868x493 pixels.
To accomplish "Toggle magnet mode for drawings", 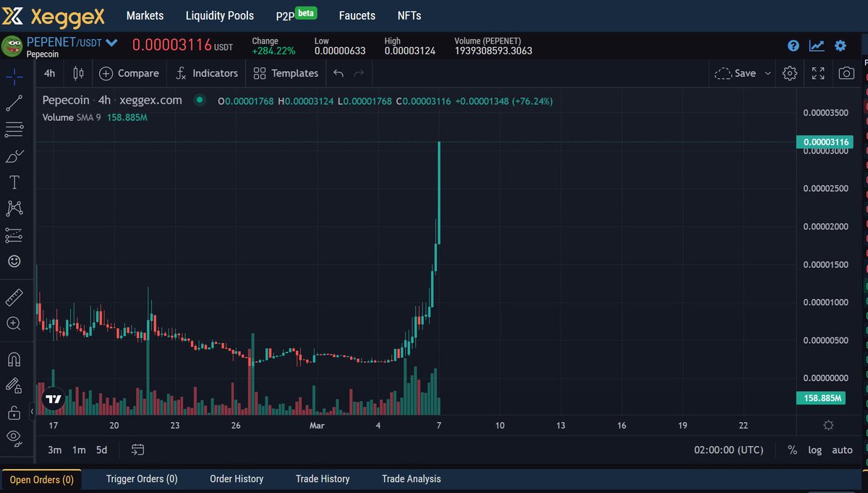I will point(14,359).
